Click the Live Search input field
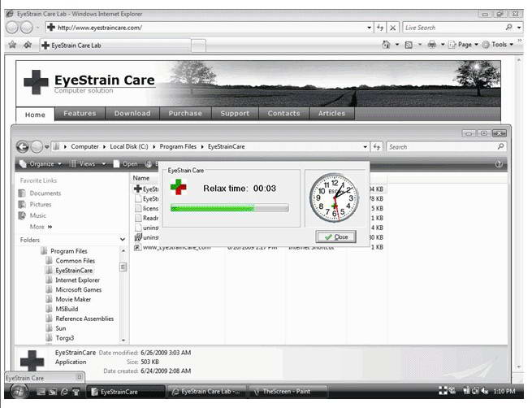This screenshot has width=532, height=408. point(453,28)
